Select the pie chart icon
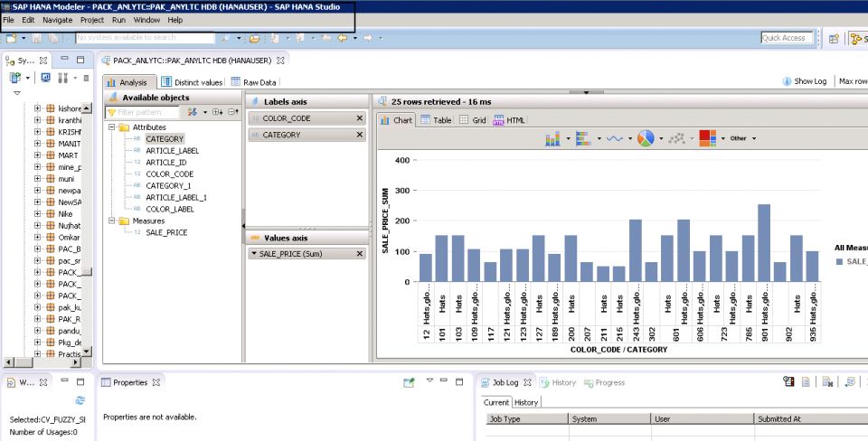The image size is (868, 441). [646, 138]
